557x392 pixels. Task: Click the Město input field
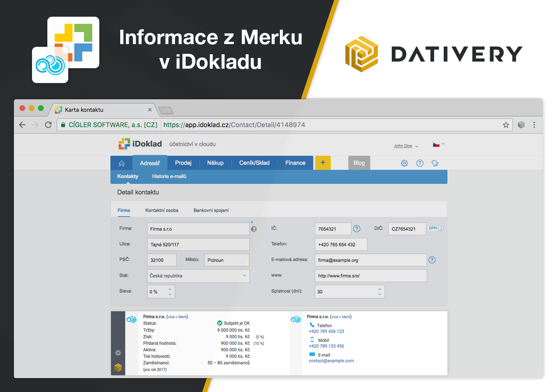point(227,260)
